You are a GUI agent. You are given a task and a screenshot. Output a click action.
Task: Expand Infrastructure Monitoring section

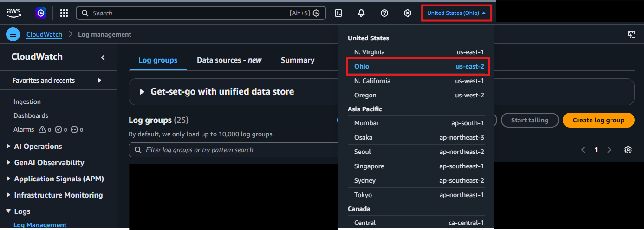(8, 195)
